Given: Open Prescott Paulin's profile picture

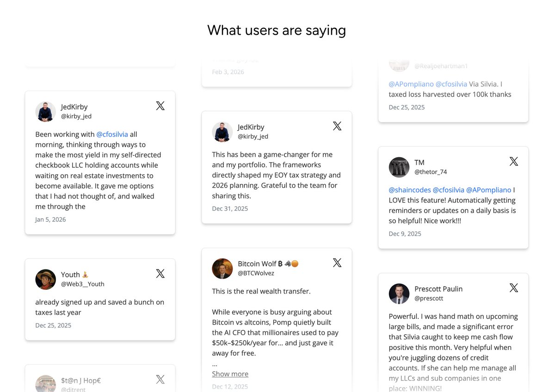Looking at the screenshot, I should point(399,294).
